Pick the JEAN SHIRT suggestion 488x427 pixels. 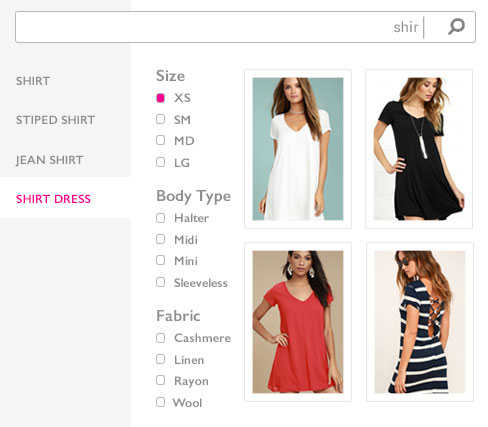click(x=49, y=160)
